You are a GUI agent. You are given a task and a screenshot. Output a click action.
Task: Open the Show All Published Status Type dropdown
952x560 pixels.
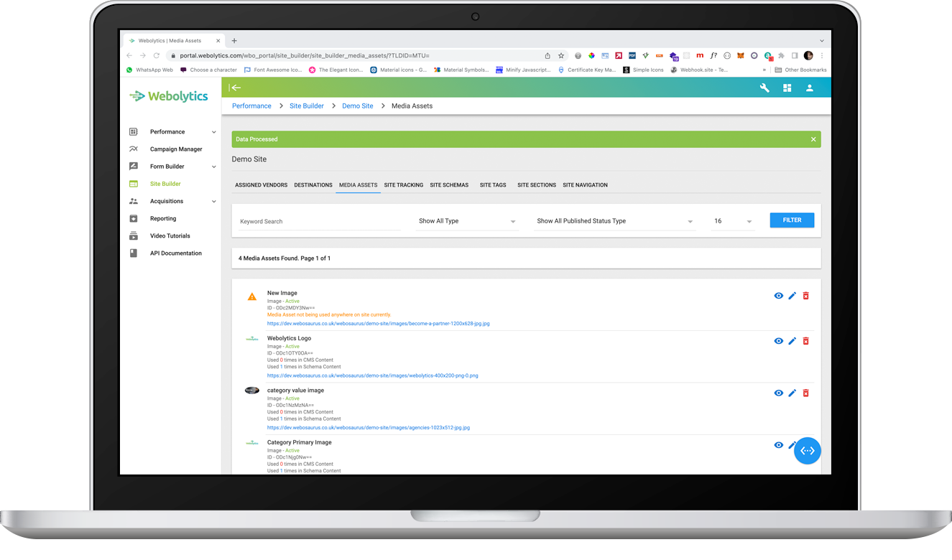pyautogui.click(x=615, y=221)
